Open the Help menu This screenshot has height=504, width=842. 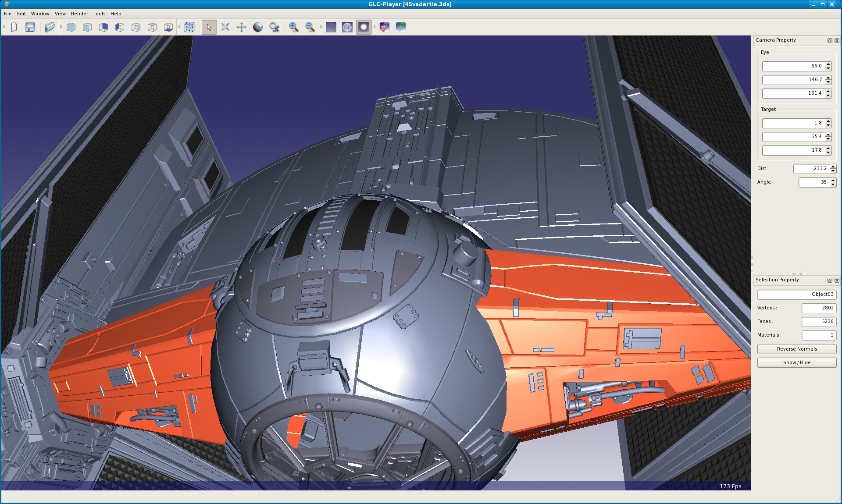(116, 14)
